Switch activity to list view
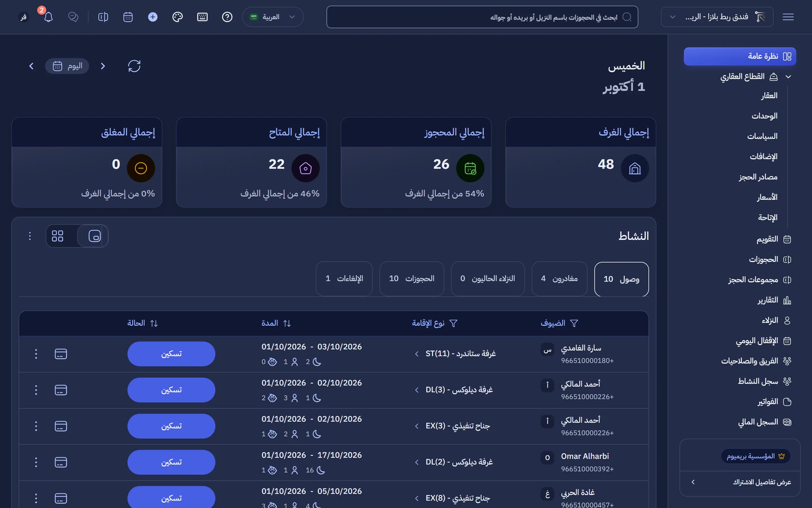This screenshot has width=812, height=508. (94, 236)
